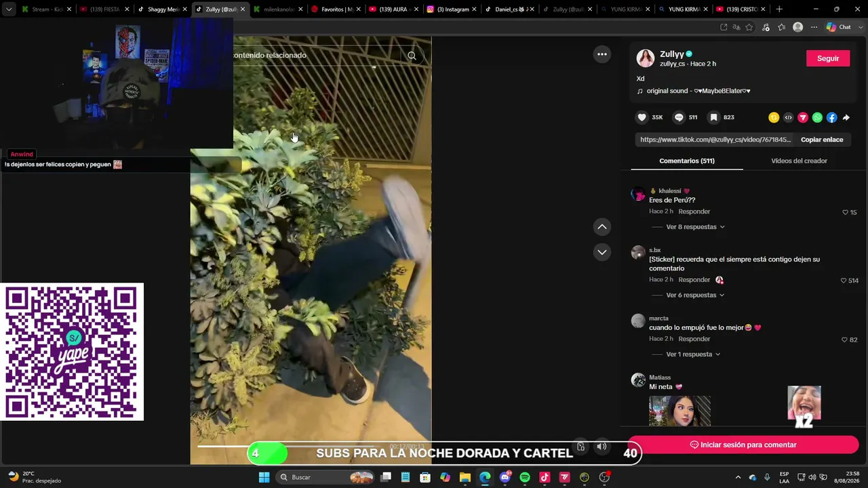Follow Zullyy with the Seguir button
The width and height of the screenshot is (868, 488).
[x=828, y=58]
